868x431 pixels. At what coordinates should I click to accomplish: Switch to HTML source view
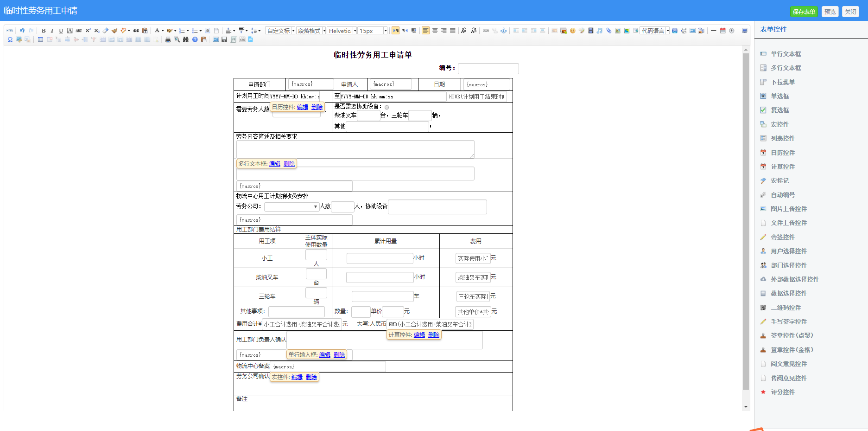coord(9,30)
